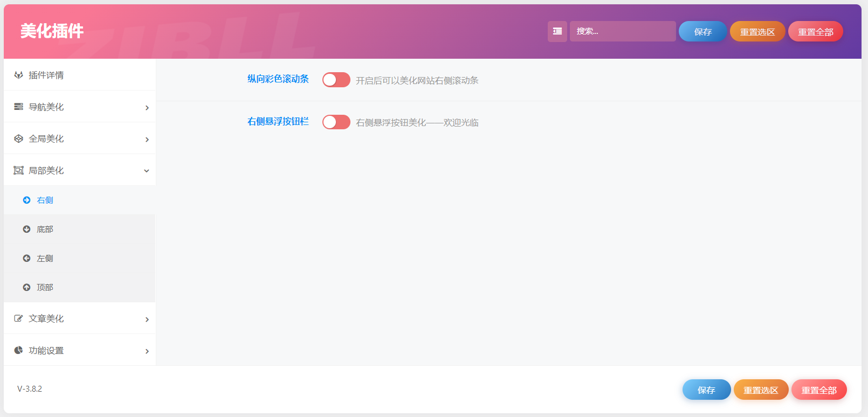
Task: Click the 功能设置 pie chart icon
Action: click(18, 350)
